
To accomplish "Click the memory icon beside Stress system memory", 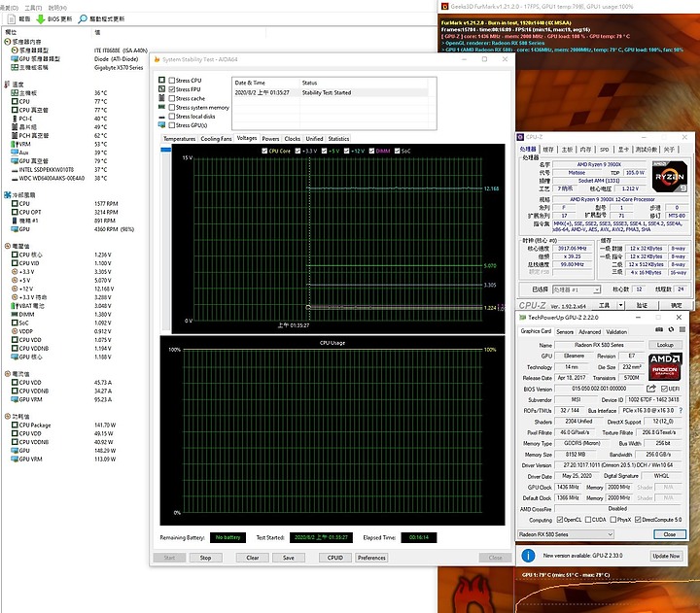I will pyautogui.click(x=161, y=107).
